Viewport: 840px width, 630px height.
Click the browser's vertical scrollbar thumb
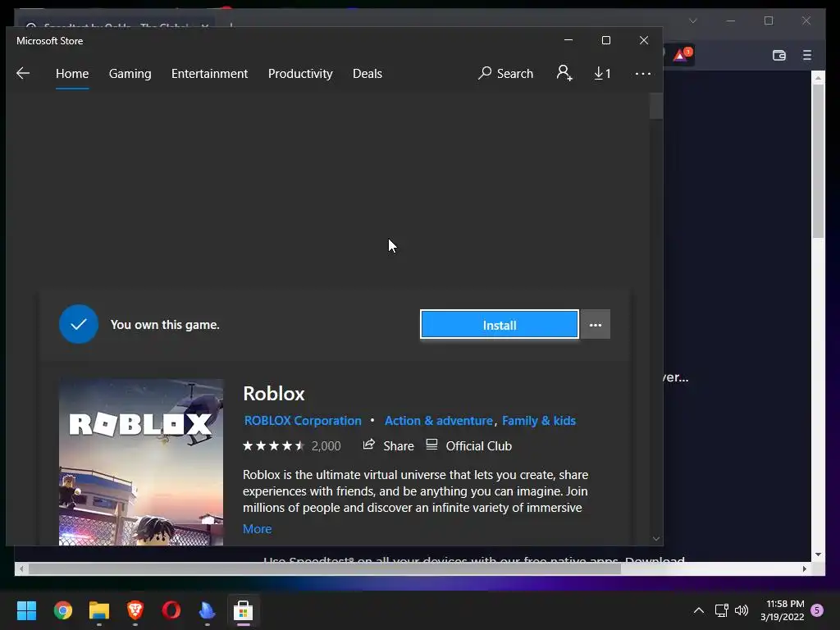point(818,162)
